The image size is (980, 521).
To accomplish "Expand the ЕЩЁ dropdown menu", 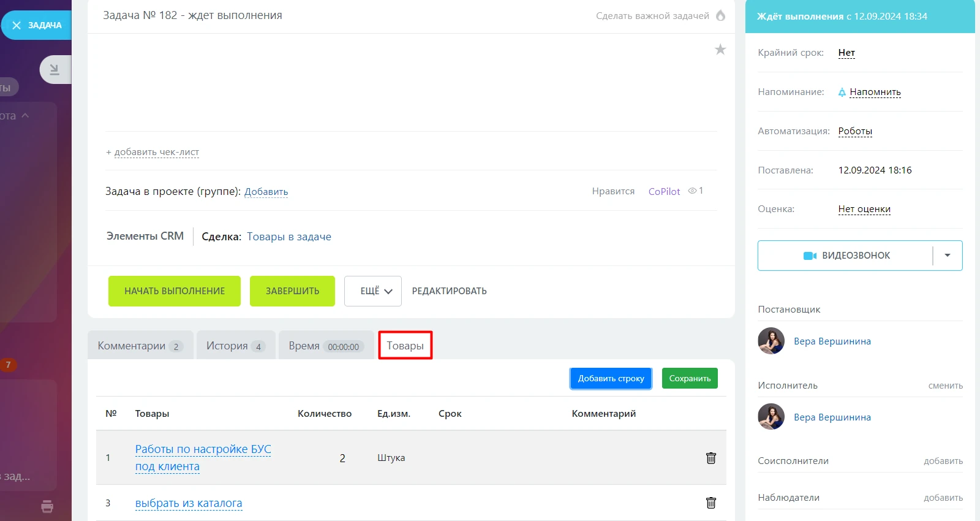I will pos(372,291).
